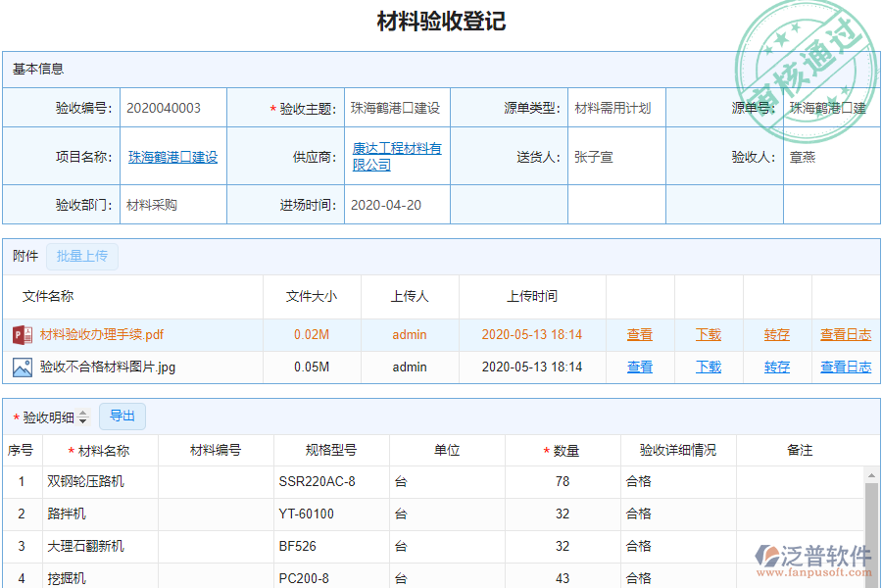Open 材料验收办理手续.pdf via its PDF file icon

[x=22, y=334]
